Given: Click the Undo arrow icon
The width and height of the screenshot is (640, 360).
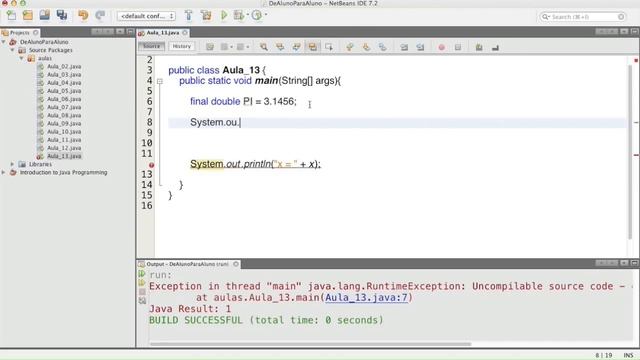Looking at the screenshot, I should click(83, 16).
